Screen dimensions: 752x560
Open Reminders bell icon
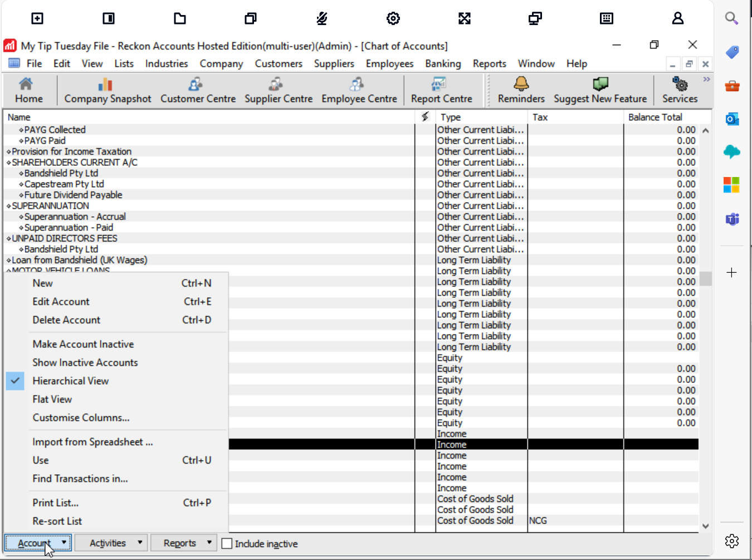pyautogui.click(x=521, y=90)
